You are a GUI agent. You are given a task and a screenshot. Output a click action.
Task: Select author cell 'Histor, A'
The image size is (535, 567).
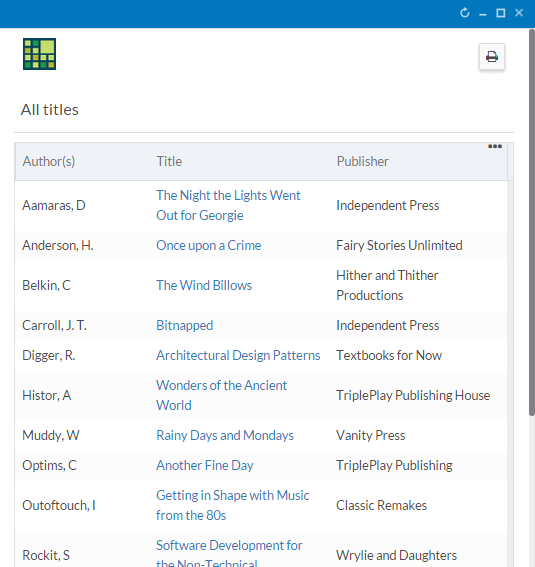tap(47, 395)
